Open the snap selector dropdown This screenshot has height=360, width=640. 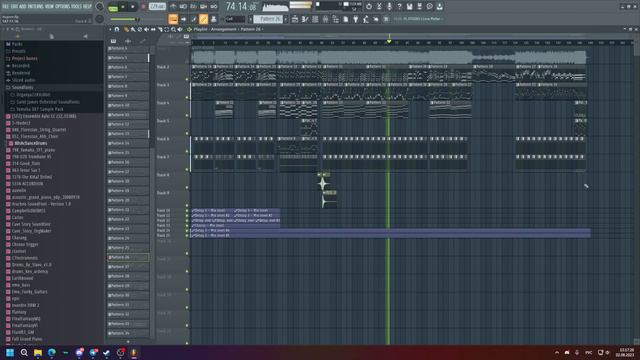235,19
